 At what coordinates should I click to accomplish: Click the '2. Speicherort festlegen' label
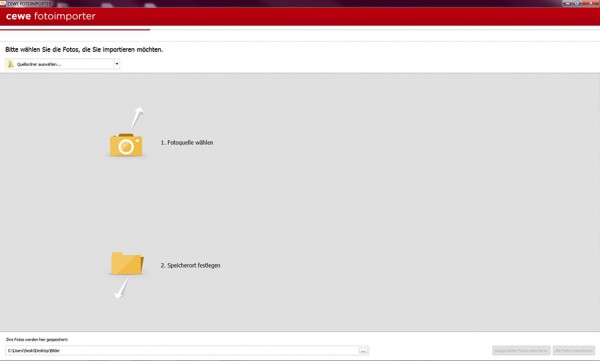click(190, 265)
